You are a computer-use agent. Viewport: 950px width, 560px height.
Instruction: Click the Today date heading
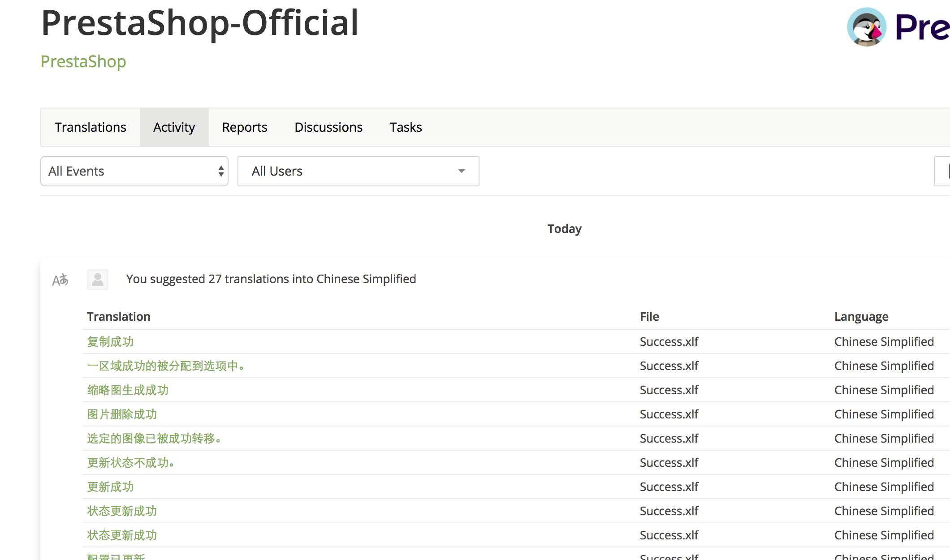coord(565,229)
